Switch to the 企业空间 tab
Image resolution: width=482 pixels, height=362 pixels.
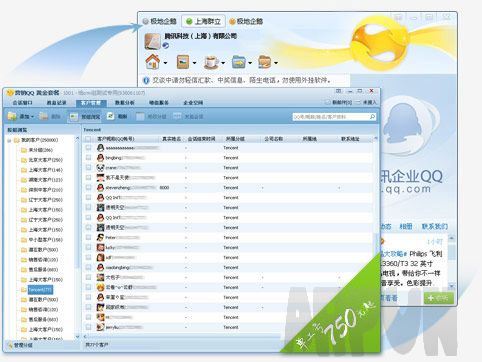193,103
